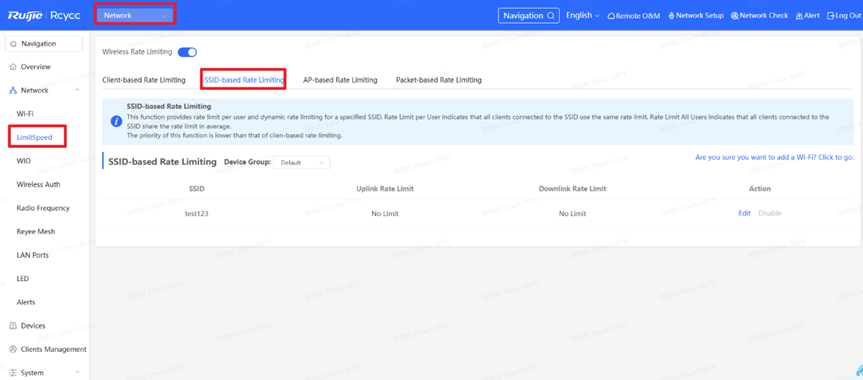Click the Remote O&M link
Image resolution: width=863 pixels, height=380 pixels.
coord(633,16)
